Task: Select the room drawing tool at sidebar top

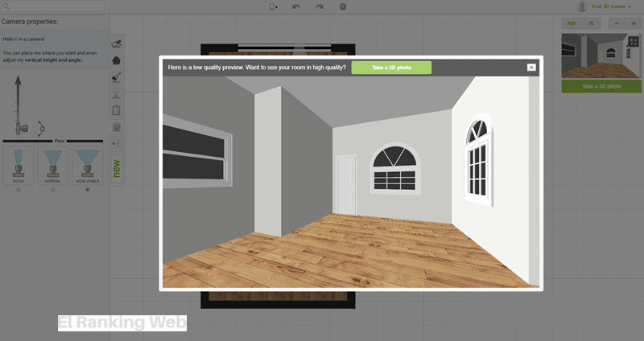Action: point(117,43)
